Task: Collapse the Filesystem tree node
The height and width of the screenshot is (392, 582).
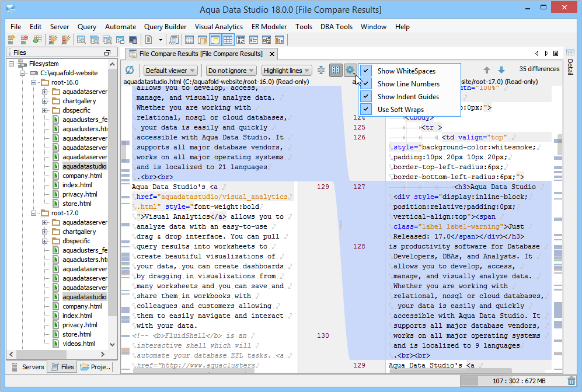Action: point(11,64)
